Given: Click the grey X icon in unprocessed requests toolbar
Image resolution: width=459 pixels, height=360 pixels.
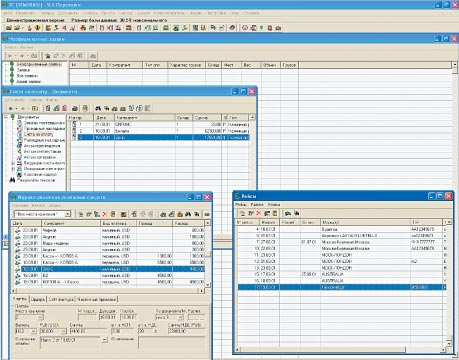Looking at the screenshot, I should click(x=64, y=56).
